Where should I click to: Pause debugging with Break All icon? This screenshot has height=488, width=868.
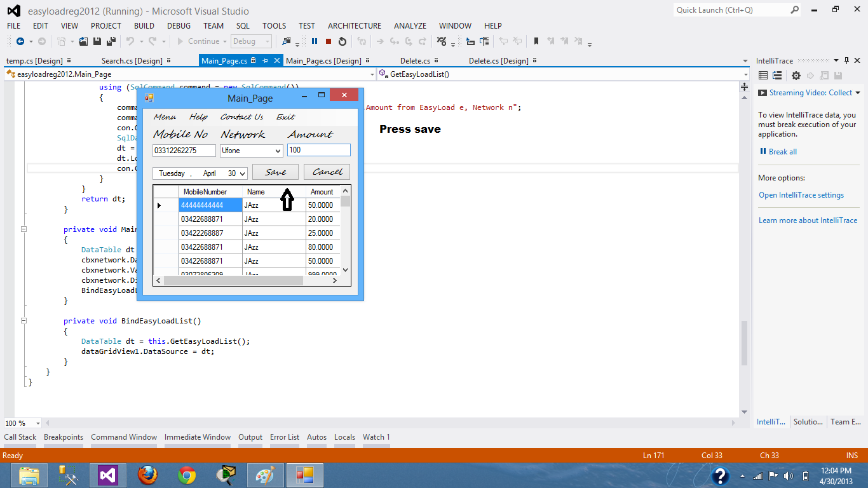pos(315,41)
